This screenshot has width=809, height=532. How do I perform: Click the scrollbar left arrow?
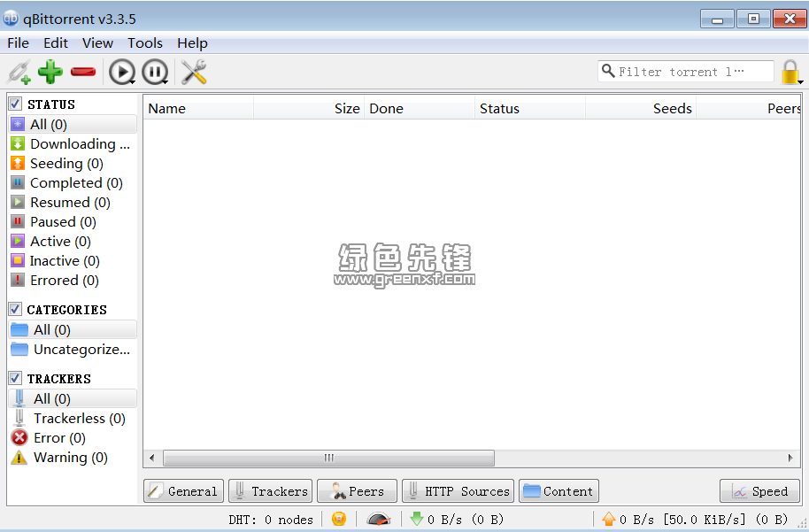(x=151, y=458)
